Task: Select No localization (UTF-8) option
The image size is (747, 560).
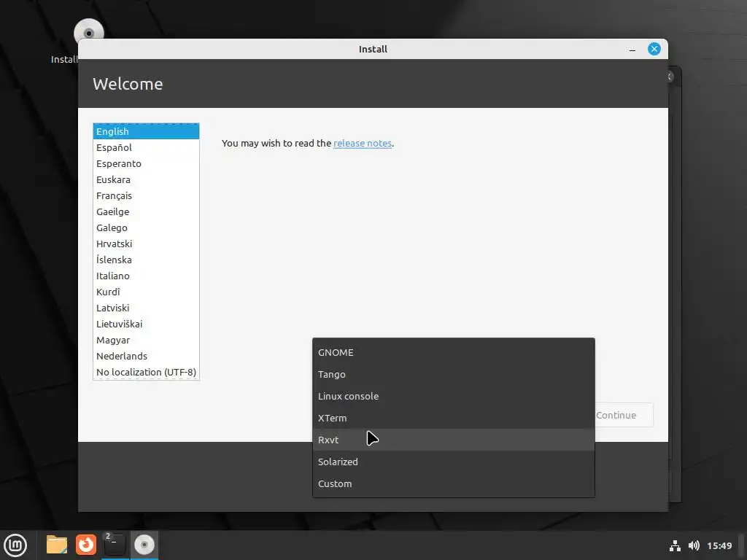Action: (x=146, y=373)
